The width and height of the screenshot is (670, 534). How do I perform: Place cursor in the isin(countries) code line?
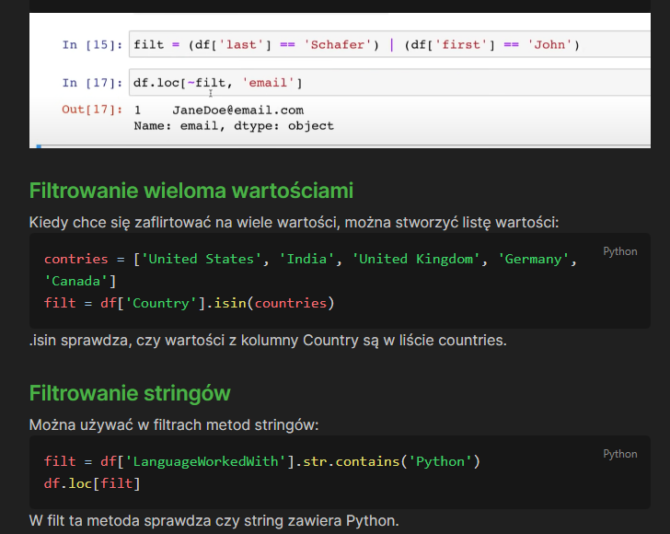[x=189, y=303]
